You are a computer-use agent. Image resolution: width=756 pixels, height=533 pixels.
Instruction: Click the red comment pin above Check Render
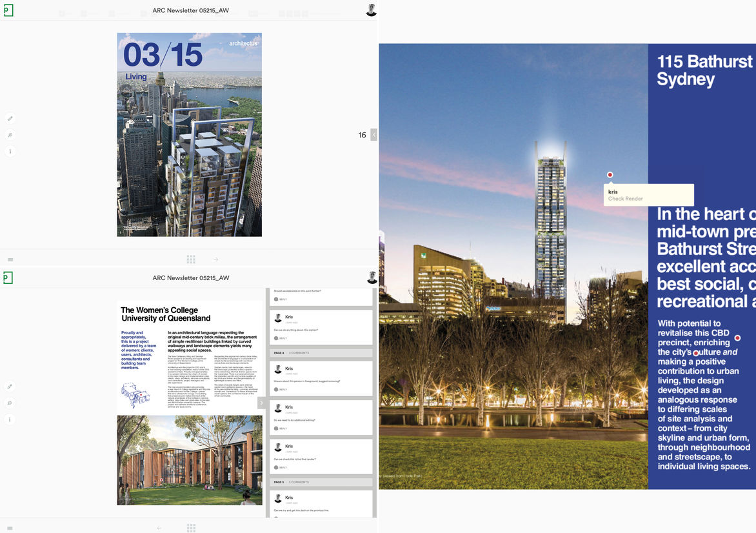[610, 175]
